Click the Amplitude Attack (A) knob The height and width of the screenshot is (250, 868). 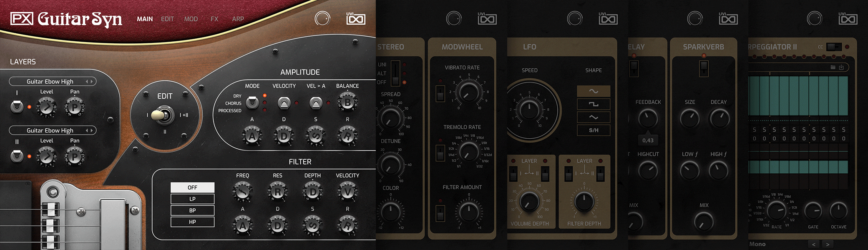pos(252,136)
